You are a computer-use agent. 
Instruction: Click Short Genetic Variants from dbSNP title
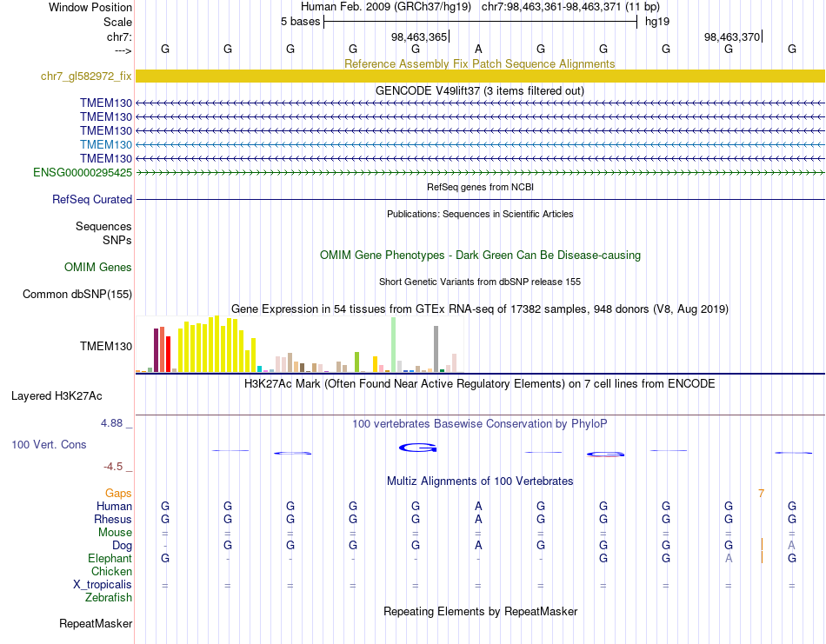coord(480,282)
